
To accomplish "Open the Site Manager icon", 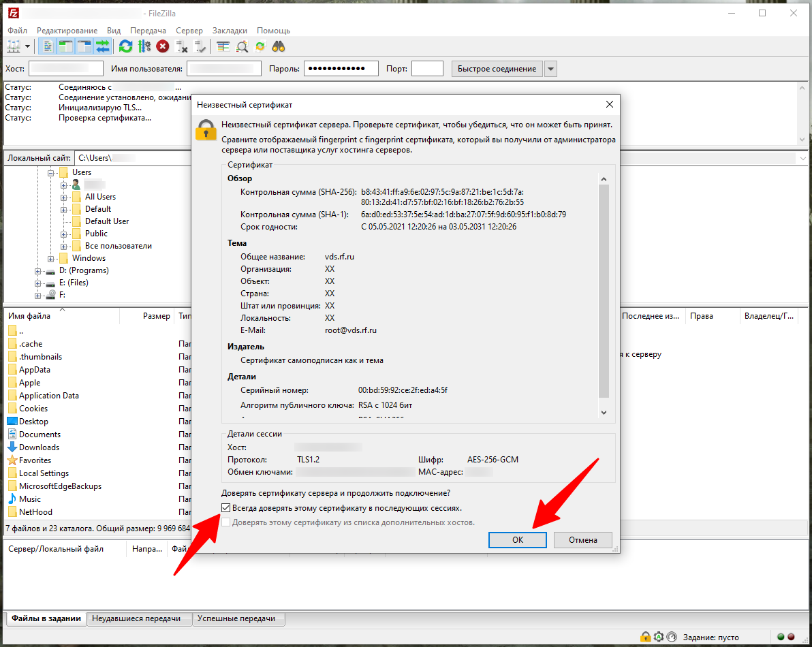I will click(13, 46).
